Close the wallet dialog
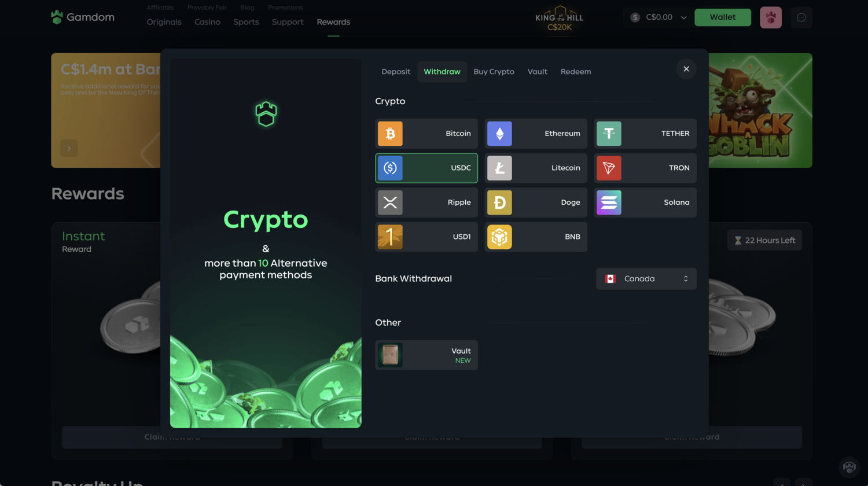This screenshot has height=486, width=868. [686, 69]
